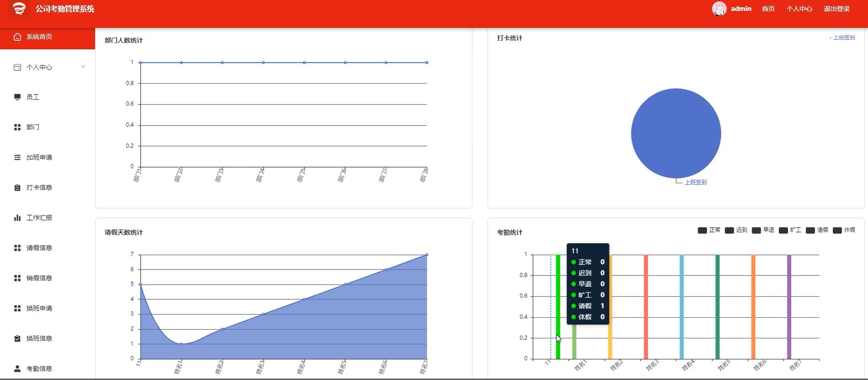Click the company logo icon in header

tap(19, 9)
